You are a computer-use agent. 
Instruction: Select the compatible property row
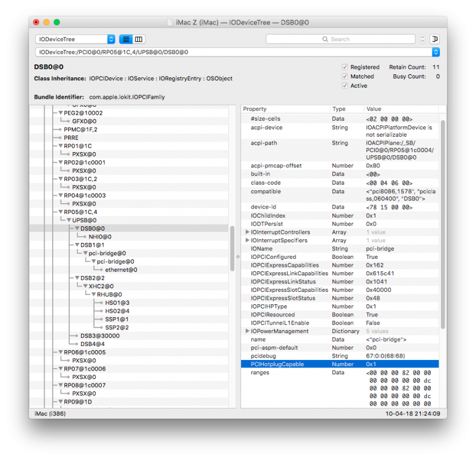click(340, 195)
